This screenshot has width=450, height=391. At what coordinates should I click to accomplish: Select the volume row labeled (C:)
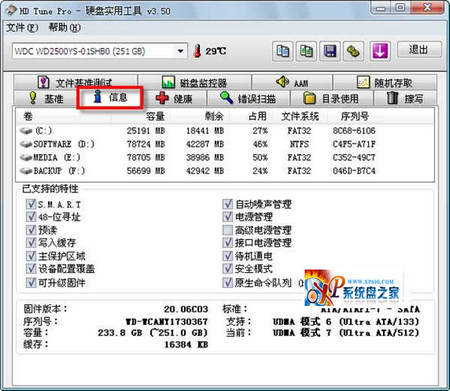pos(225,131)
